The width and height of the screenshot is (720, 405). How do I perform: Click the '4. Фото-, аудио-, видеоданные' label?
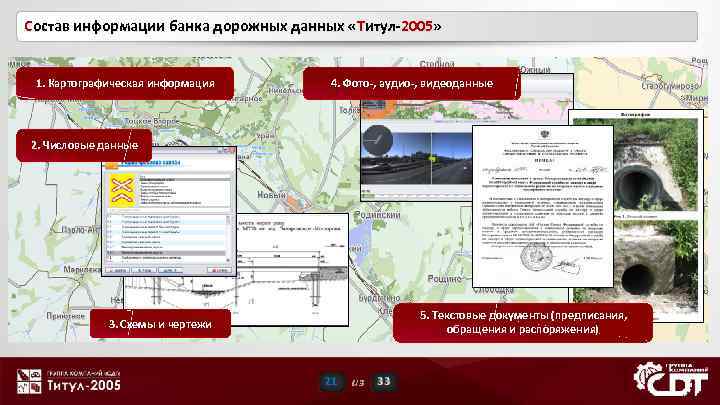tap(412, 83)
